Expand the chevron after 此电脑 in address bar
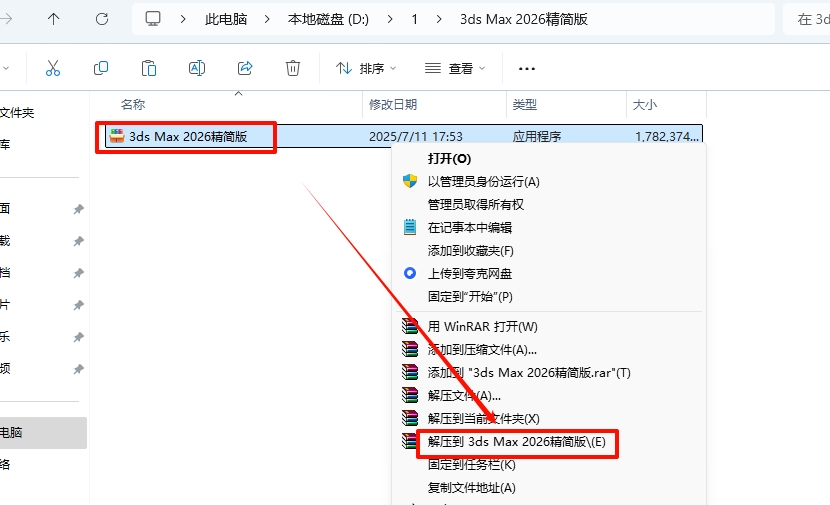The height and width of the screenshot is (505, 830). click(x=267, y=20)
